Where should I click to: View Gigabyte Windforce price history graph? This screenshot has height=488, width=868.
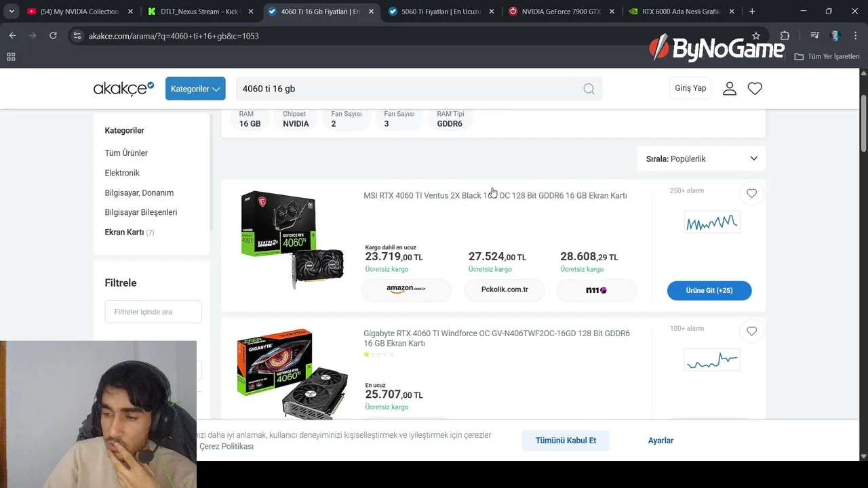pyautogui.click(x=712, y=359)
